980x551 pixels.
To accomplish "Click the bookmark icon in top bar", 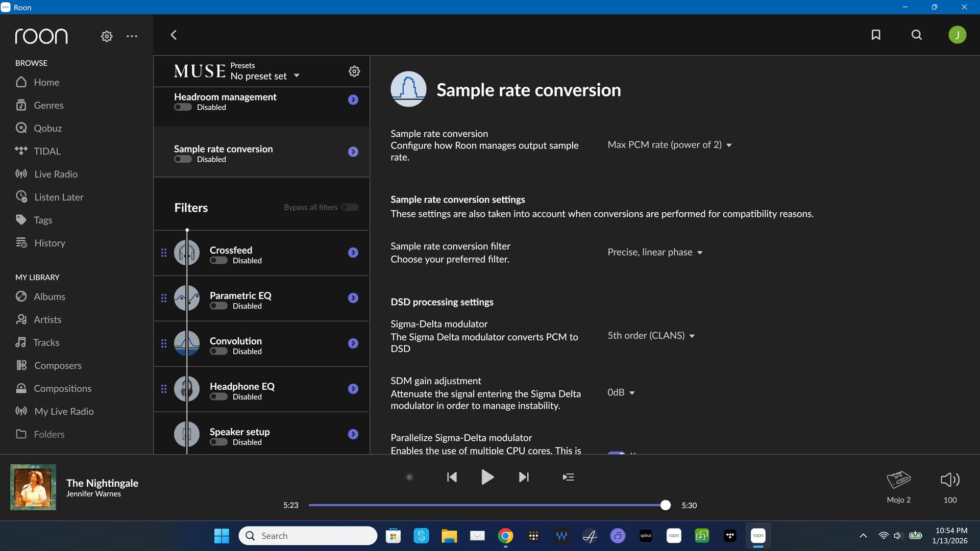I will (x=876, y=35).
